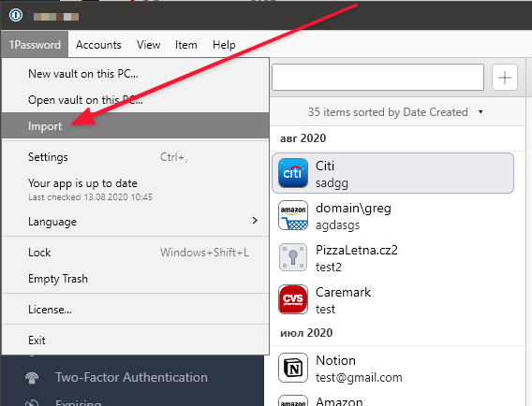Click the keyhole icon for PizzaLetna.cz2
Viewport: 532px width, 406px height.
point(293,257)
